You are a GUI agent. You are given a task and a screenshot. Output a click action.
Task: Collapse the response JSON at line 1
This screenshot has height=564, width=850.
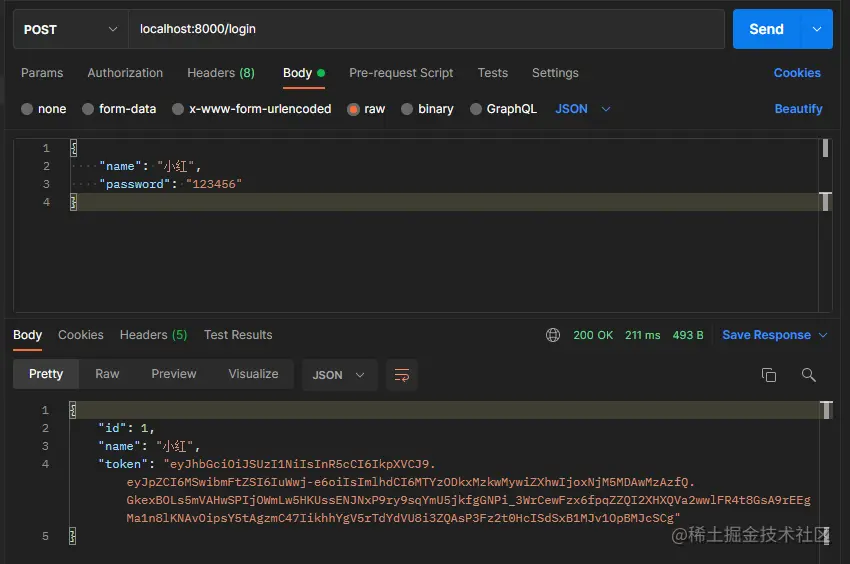tap(73, 410)
